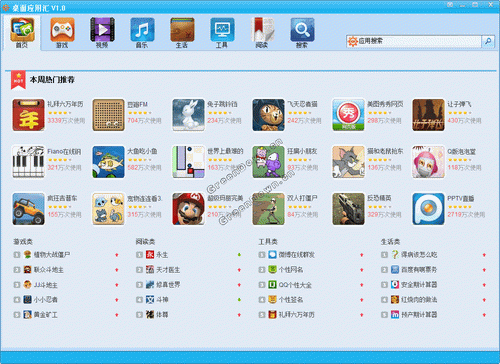Click the search magnifier button beside search box
This screenshot has width=500, height=364.
[488, 41]
